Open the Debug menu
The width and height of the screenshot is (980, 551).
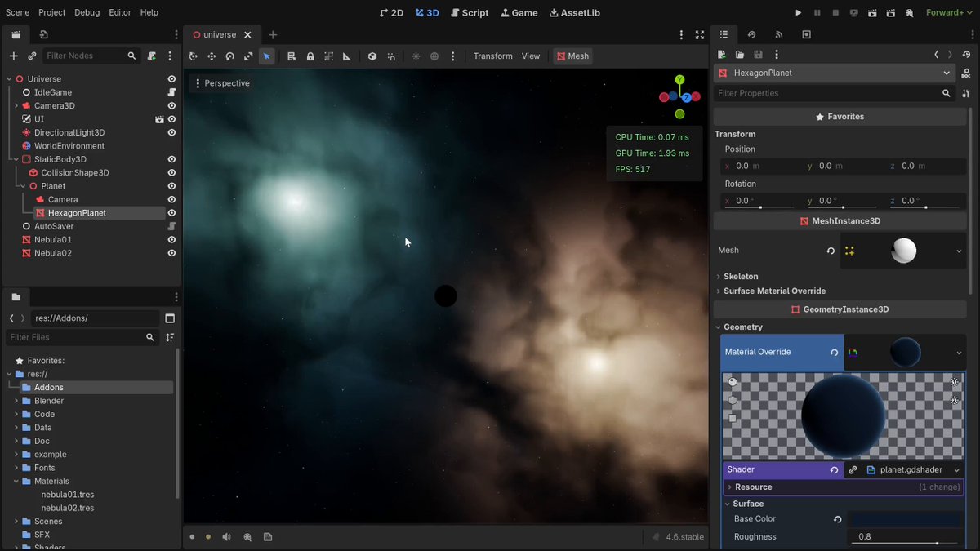[x=87, y=12]
